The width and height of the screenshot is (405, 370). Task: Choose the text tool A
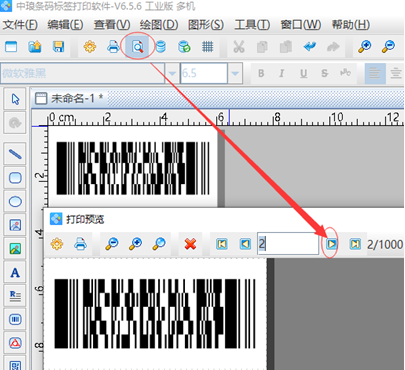(15, 273)
